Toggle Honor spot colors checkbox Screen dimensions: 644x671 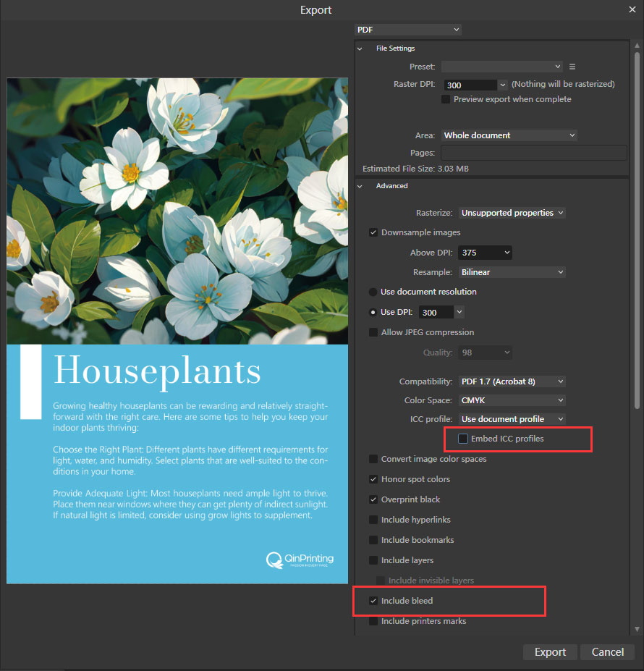[x=373, y=479]
